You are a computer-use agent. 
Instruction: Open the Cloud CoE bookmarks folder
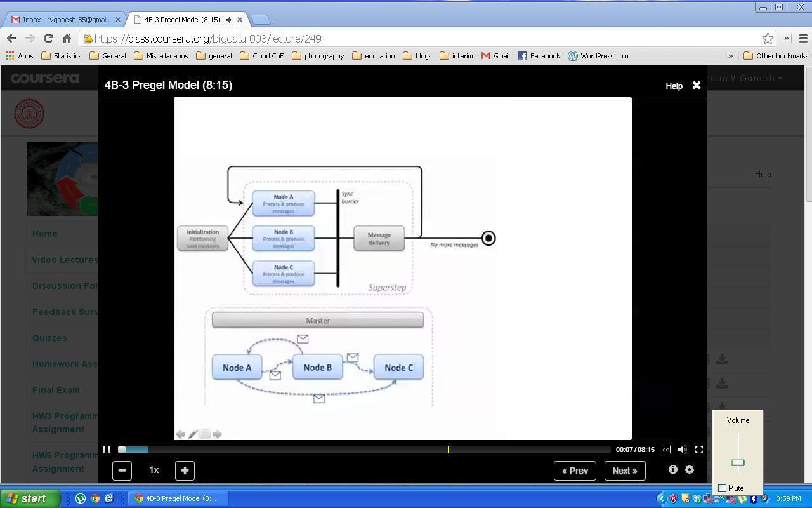tap(261, 56)
